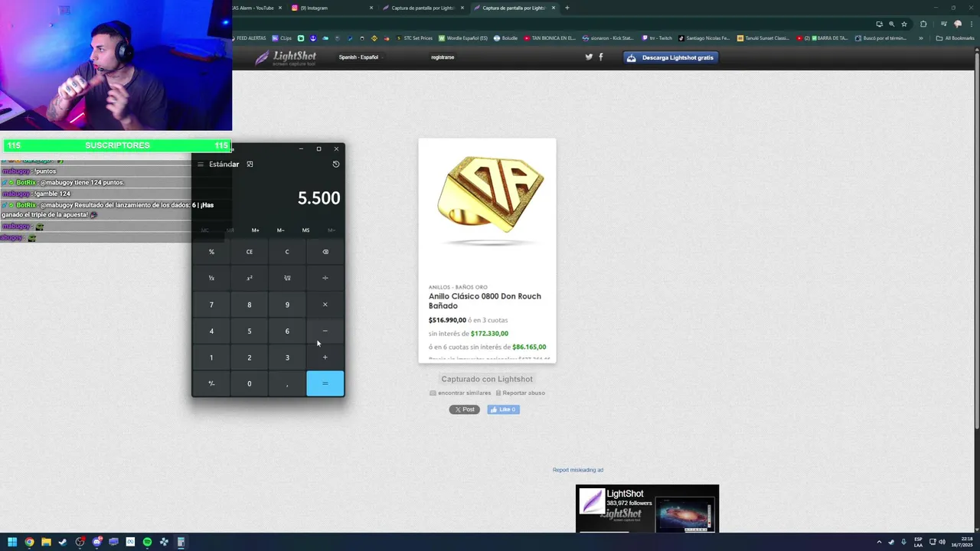980x551 pixels.
Task: Open the Windows Start menu
Action: tap(12, 542)
